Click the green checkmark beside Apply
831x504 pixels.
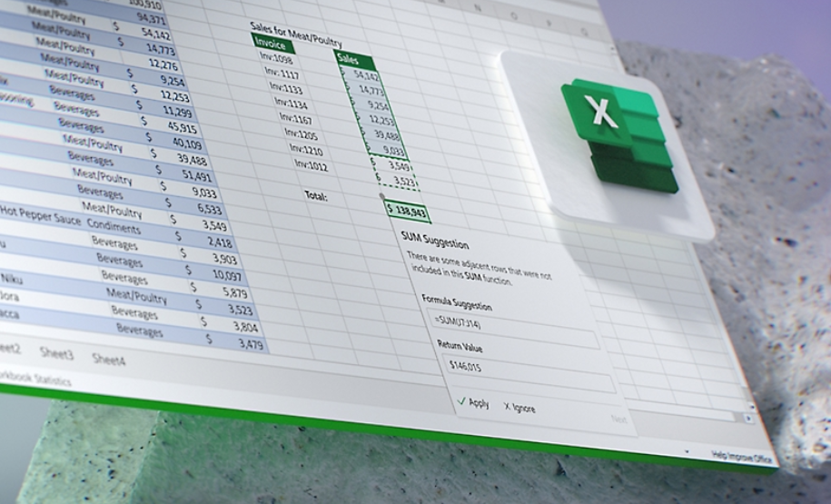pos(461,401)
